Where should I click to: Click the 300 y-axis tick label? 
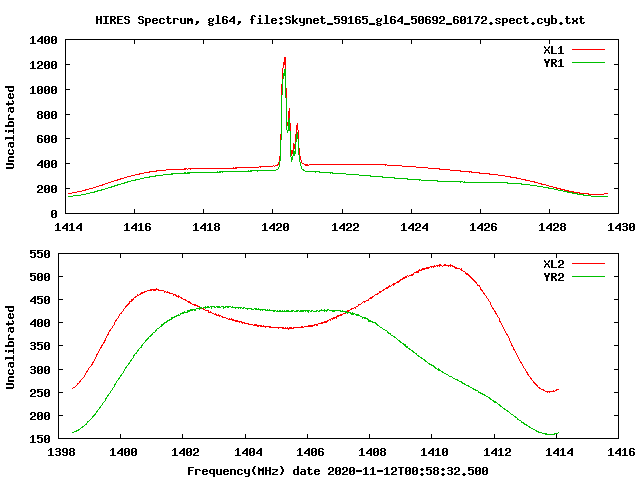click(x=40, y=370)
